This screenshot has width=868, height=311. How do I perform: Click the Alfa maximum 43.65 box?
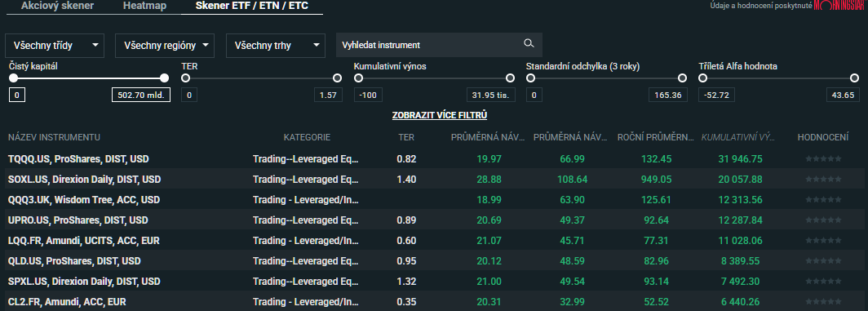[843, 95]
